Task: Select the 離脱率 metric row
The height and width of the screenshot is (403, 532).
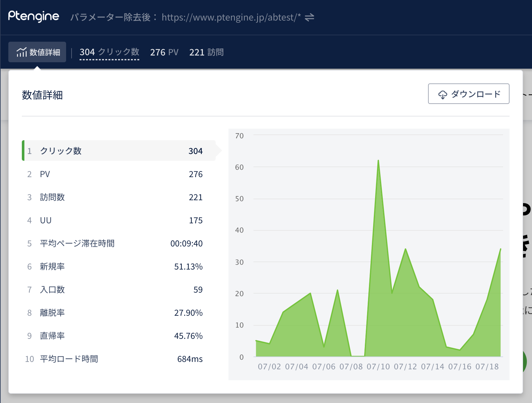Action: (119, 313)
